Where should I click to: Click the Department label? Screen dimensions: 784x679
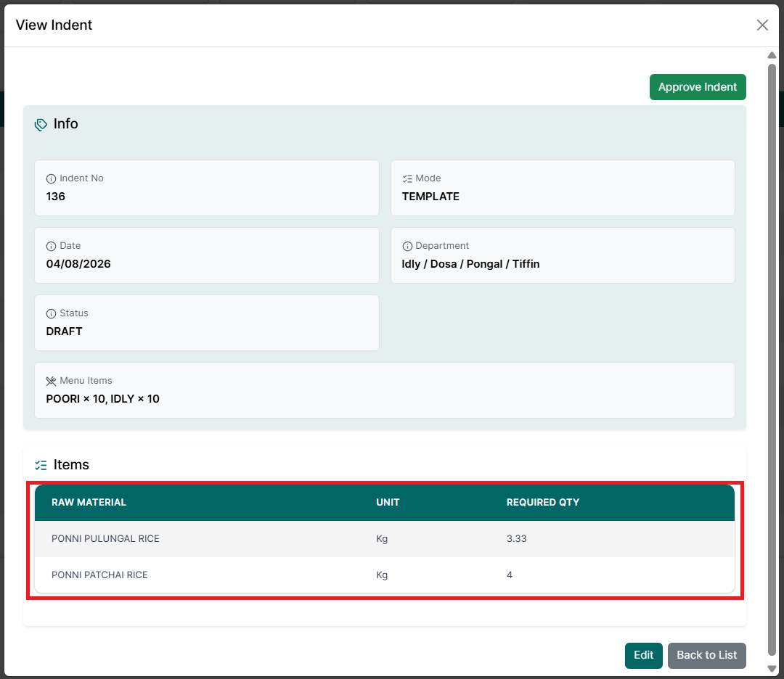pyautogui.click(x=442, y=246)
